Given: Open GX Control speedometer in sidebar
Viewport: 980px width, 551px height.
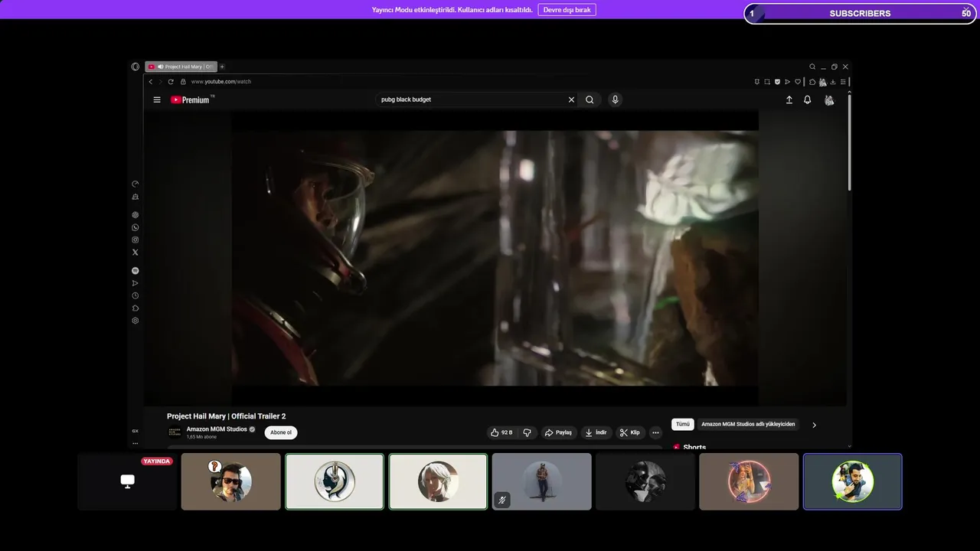Looking at the screenshot, I should 136,184.
